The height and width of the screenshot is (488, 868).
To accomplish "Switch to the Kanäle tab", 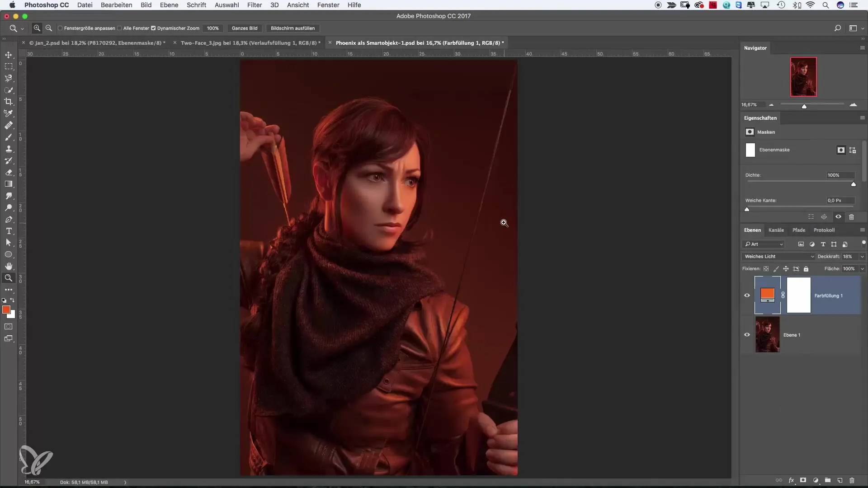I will [x=776, y=230].
